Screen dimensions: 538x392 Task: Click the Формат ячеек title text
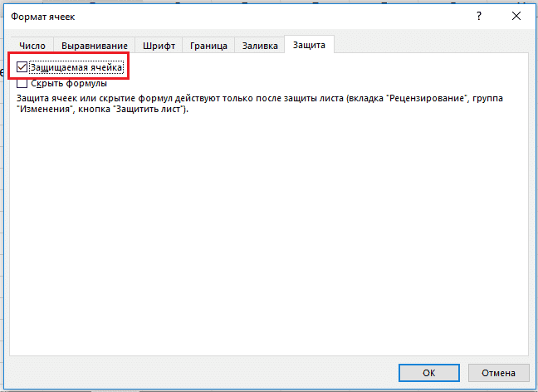(x=43, y=17)
